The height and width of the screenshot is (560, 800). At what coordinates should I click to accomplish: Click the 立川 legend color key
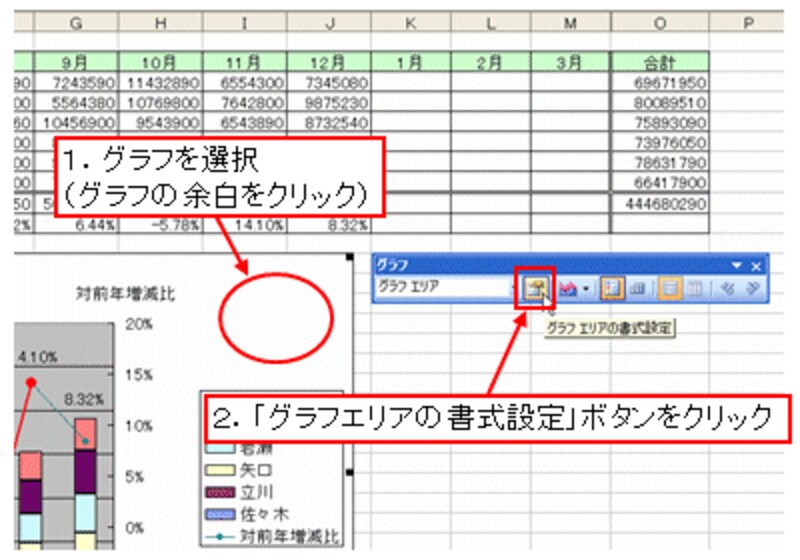click(220, 492)
